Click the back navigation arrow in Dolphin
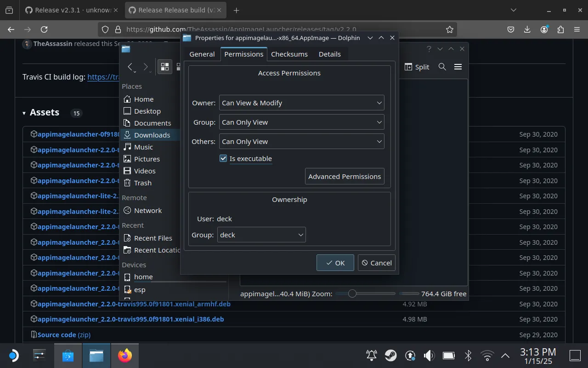The image size is (588, 368). [131, 67]
